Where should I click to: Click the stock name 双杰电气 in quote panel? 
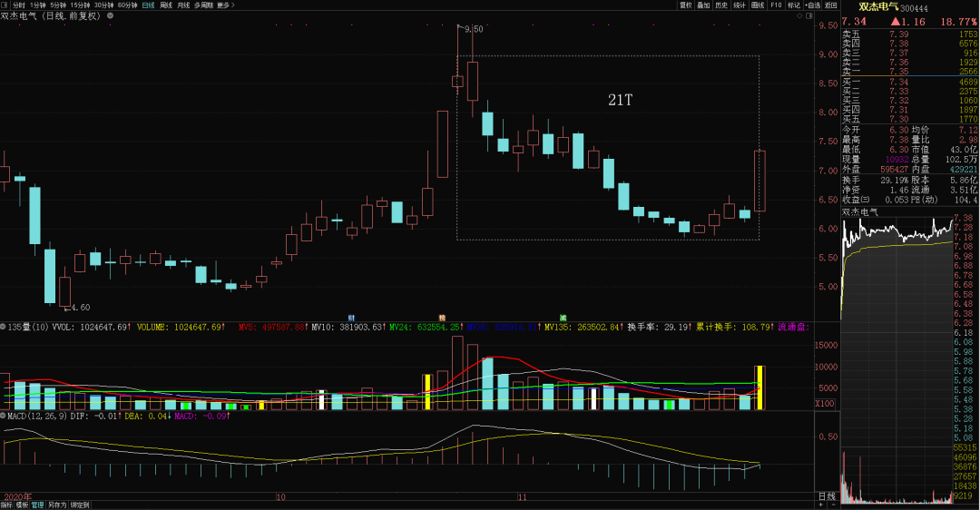878,7
